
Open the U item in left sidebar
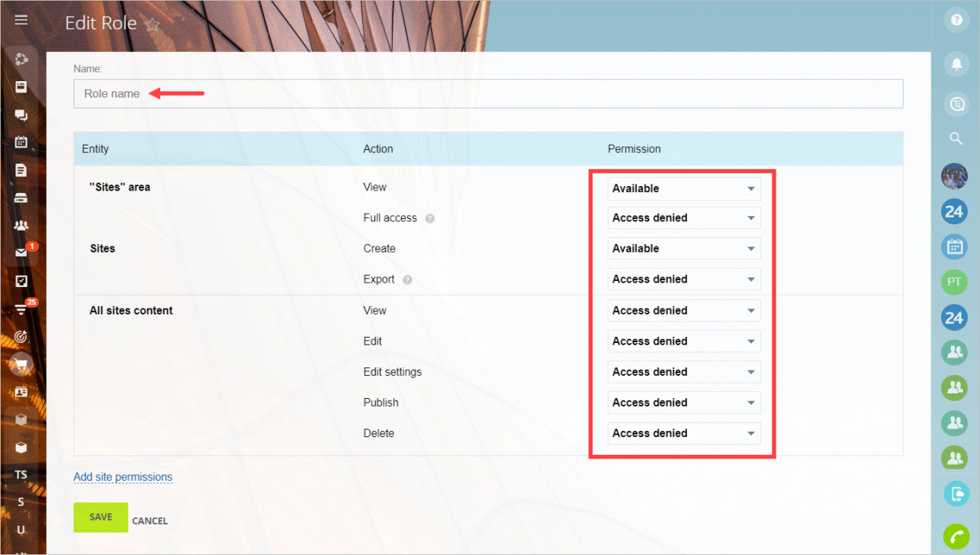pos(21,530)
